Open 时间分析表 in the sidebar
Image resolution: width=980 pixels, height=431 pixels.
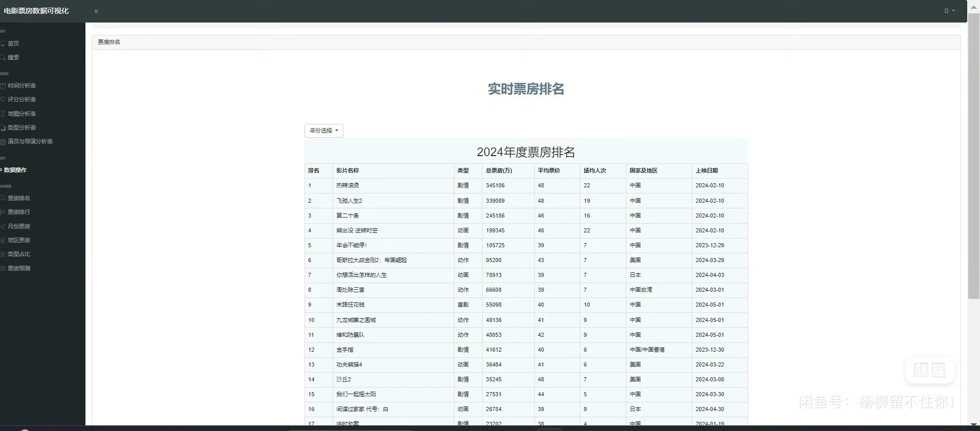pyautogui.click(x=21, y=86)
